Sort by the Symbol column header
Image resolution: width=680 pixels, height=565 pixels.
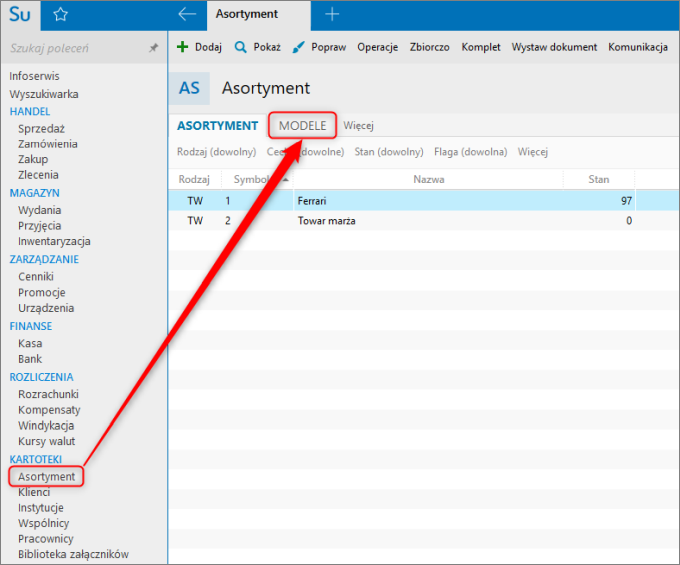point(257,180)
